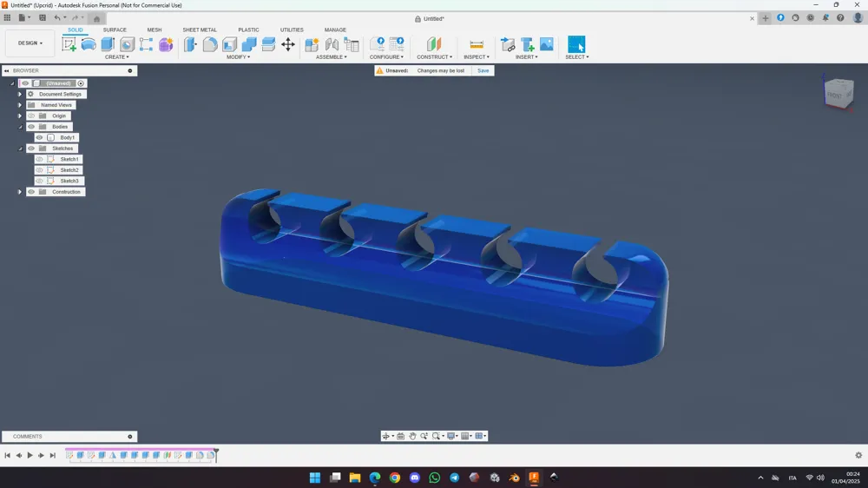The height and width of the screenshot is (488, 868).
Task: Click the Change Parameters table icon
Action: tap(352, 44)
